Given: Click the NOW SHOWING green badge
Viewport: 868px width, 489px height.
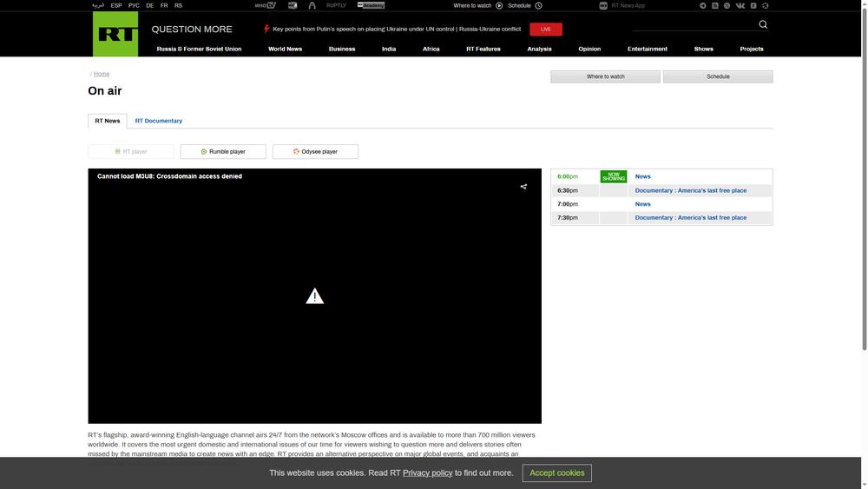Looking at the screenshot, I should tap(614, 176).
